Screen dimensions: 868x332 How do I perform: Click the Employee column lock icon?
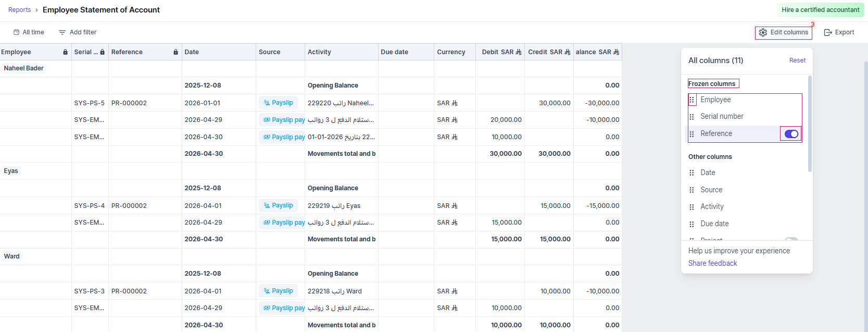click(65, 52)
